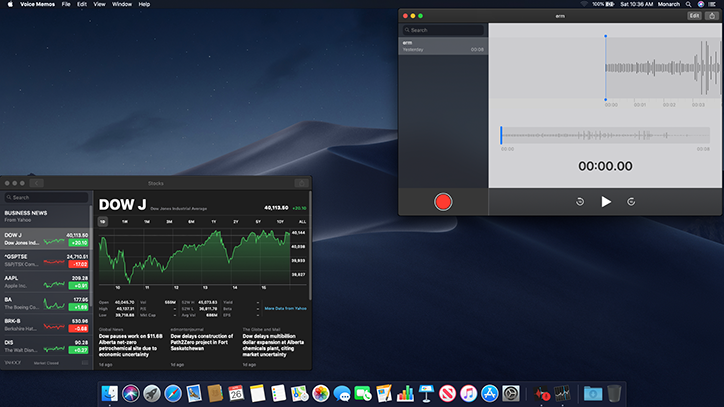This screenshot has width=724, height=407.
Task: Launch Safari from the dock
Action: point(173,394)
